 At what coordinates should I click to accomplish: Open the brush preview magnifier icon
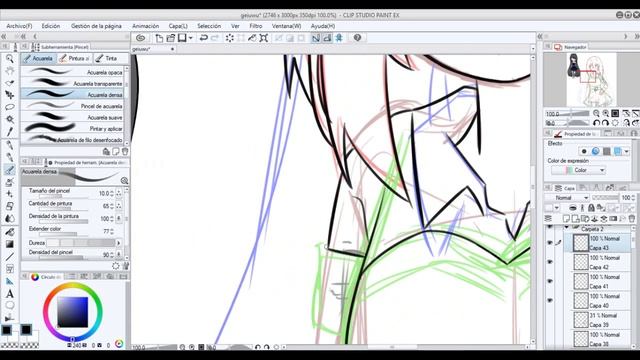point(124,180)
